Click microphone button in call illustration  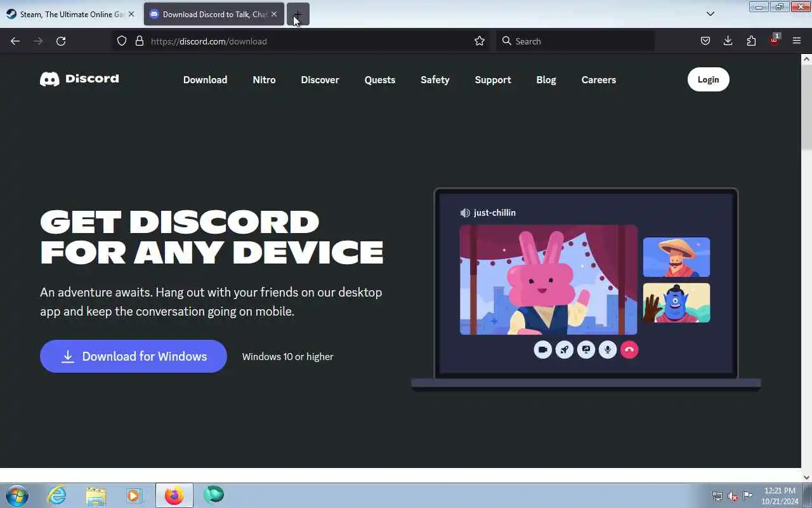(608, 349)
